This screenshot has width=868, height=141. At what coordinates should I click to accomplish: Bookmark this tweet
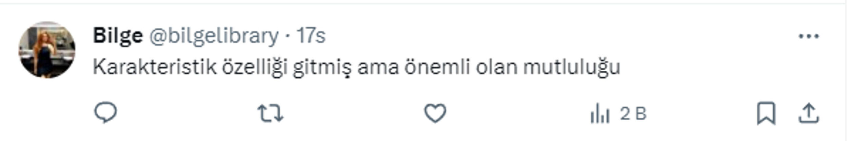(766, 113)
